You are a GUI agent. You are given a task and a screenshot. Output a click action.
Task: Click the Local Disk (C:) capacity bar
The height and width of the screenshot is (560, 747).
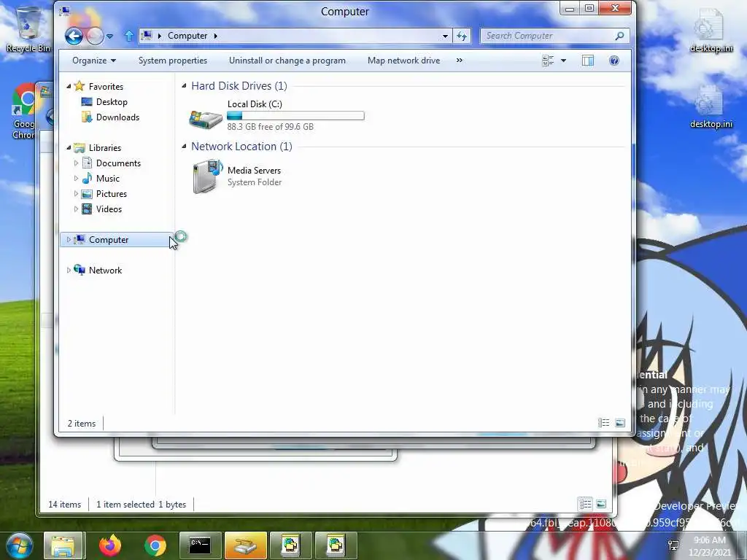point(295,115)
